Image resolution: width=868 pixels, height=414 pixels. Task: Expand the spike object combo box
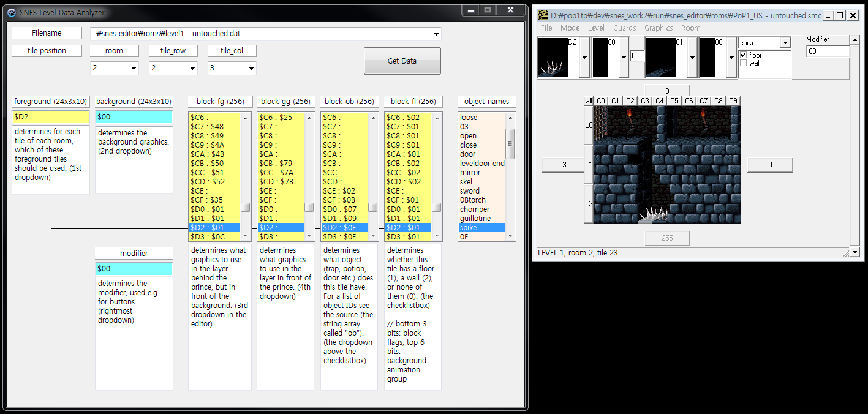pos(785,43)
